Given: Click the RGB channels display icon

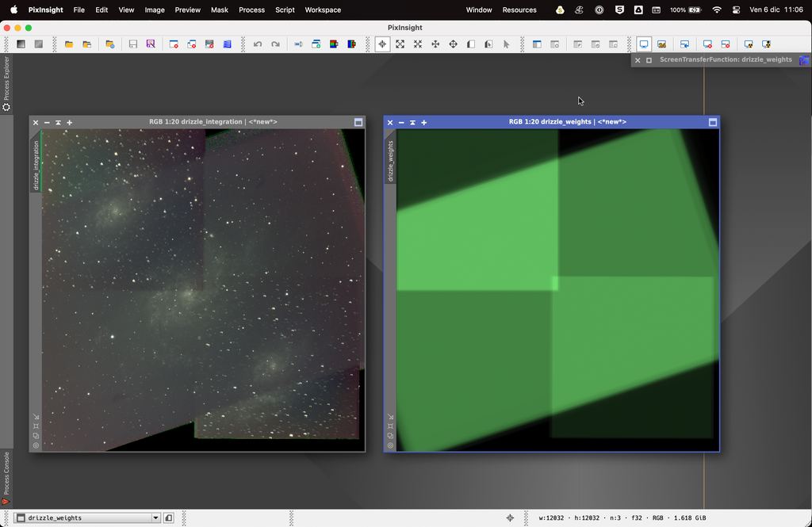Looking at the screenshot, I should click(334, 44).
